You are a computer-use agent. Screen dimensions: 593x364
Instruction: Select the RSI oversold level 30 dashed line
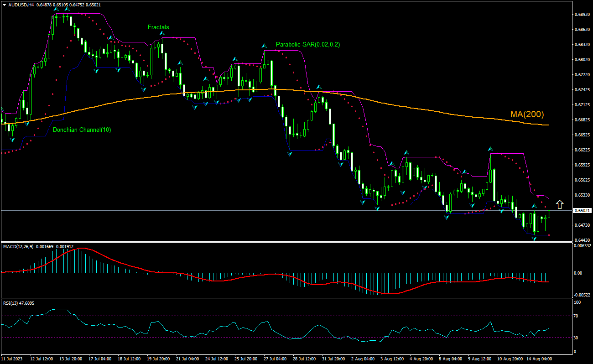[x=274, y=338]
